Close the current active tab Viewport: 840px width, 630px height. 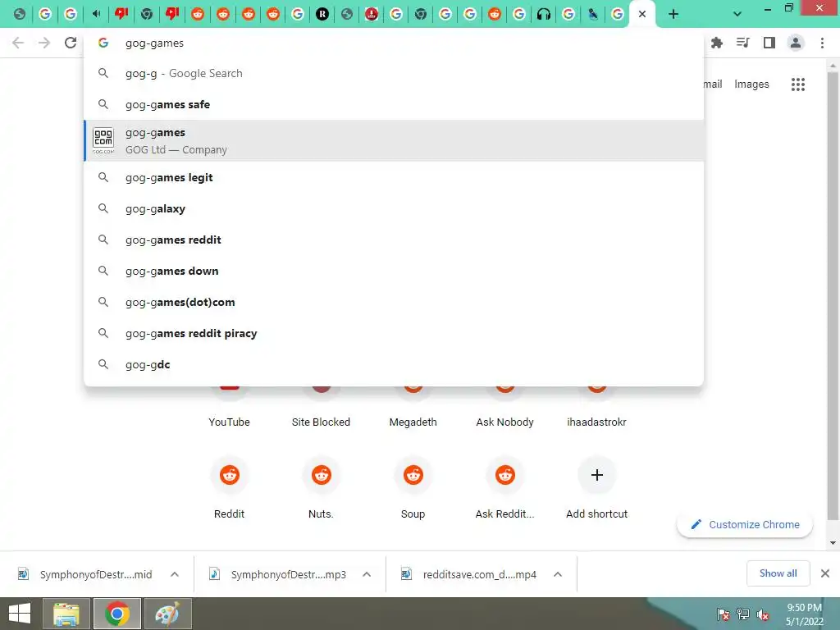tap(642, 14)
